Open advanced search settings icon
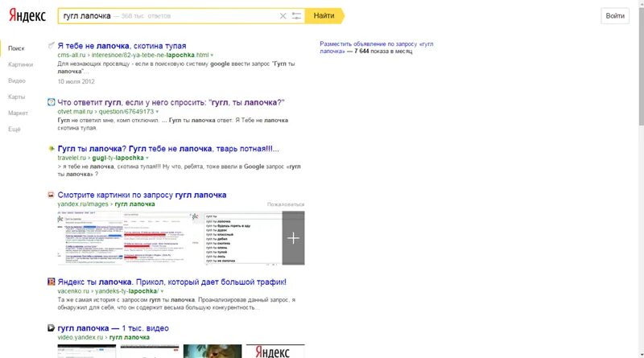The width and height of the screenshot is (644, 358). [x=296, y=16]
